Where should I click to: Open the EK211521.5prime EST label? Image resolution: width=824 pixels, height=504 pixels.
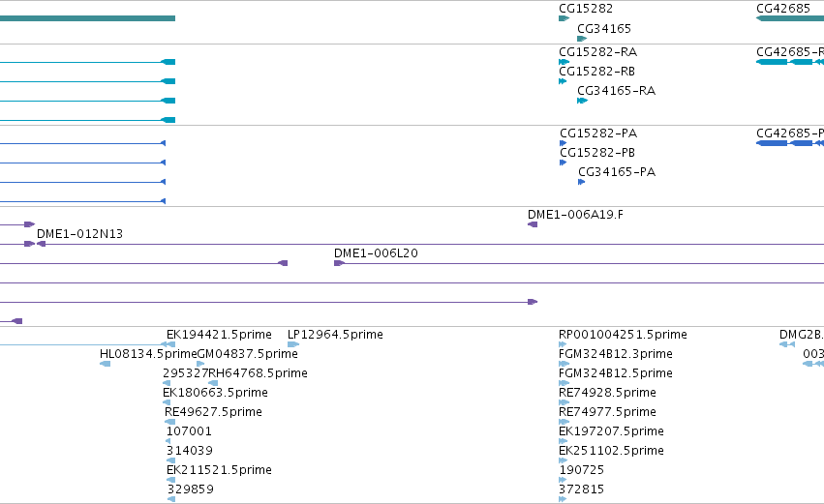pyautogui.click(x=219, y=470)
